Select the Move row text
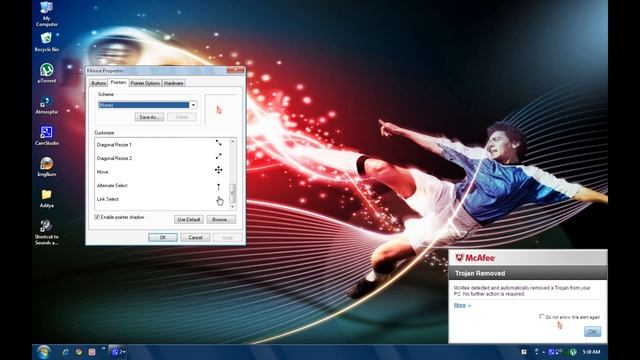The height and width of the screenshot is (360, 640). [x=102, y=172]
